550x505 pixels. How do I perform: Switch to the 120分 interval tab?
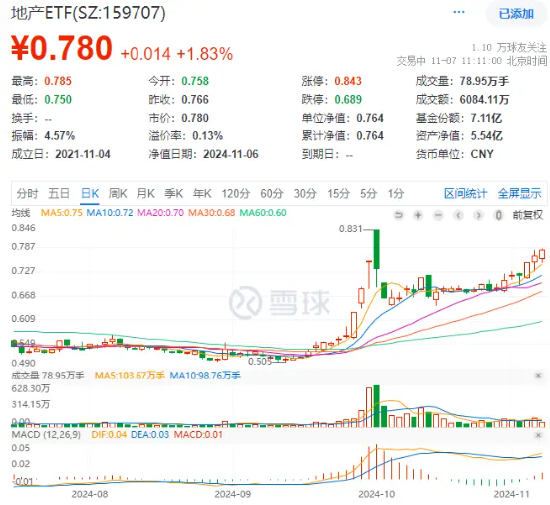click(236, 193)
